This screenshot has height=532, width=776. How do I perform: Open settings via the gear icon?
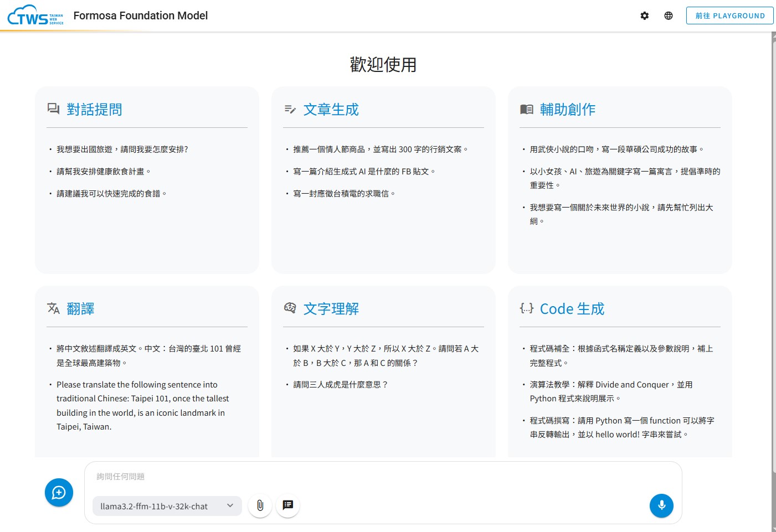pos(644,16)
